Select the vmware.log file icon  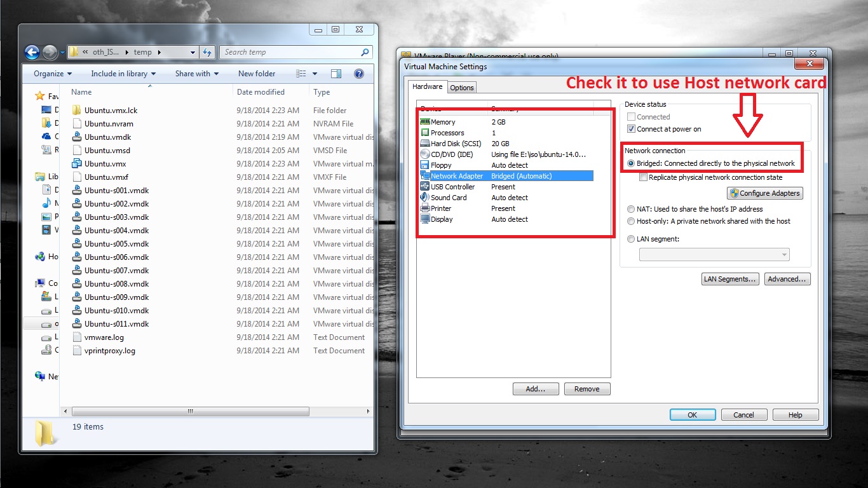click(77, 337)
